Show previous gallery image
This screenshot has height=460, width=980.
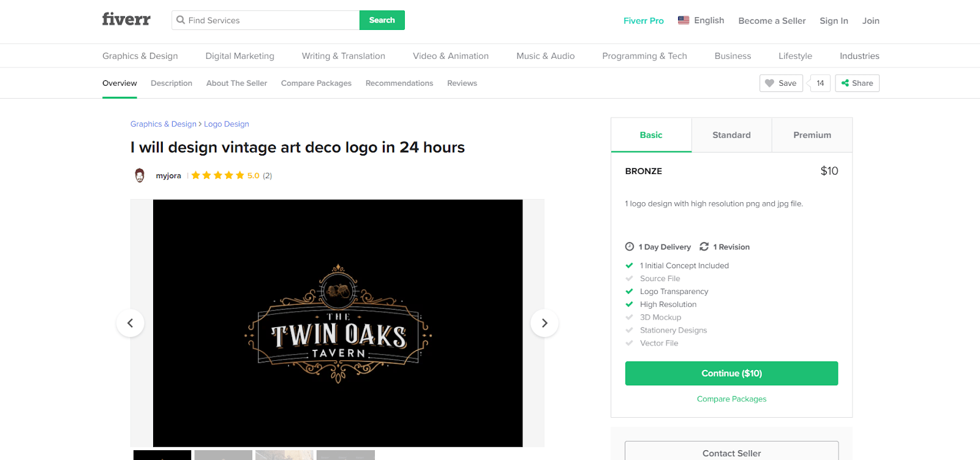pos(130,323)
